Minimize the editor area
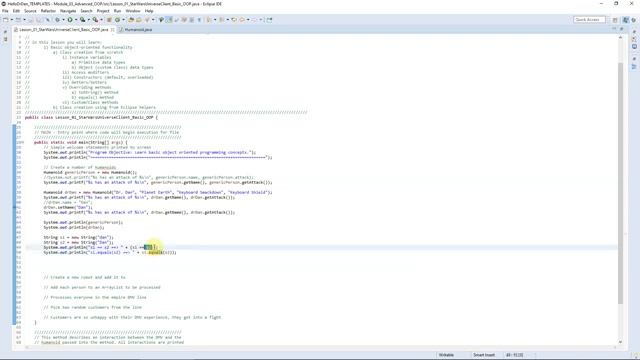 pyautogui.click(x=614, y=29)
